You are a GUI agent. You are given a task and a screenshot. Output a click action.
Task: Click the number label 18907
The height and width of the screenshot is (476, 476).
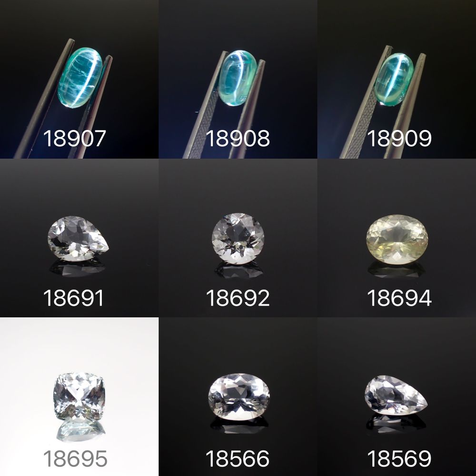coord(74,139)
